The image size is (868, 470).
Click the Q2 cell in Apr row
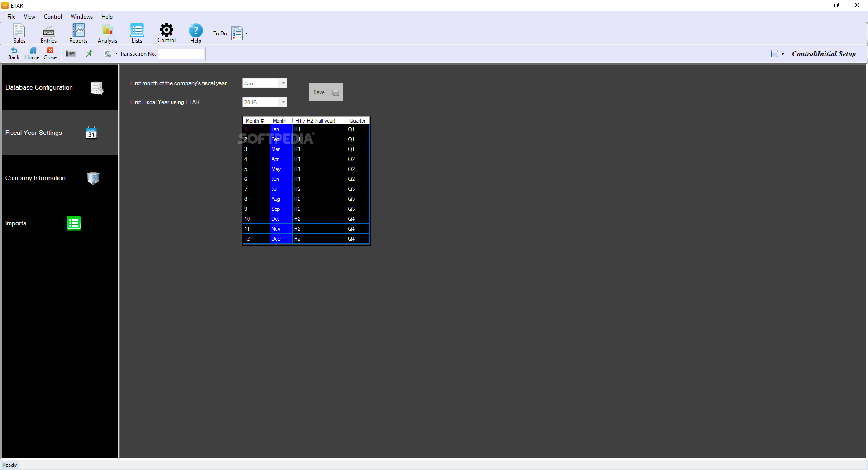358,159
